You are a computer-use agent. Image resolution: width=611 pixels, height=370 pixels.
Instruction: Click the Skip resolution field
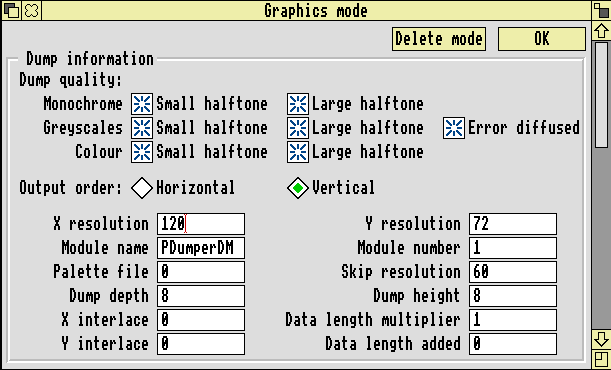point(513,272)
